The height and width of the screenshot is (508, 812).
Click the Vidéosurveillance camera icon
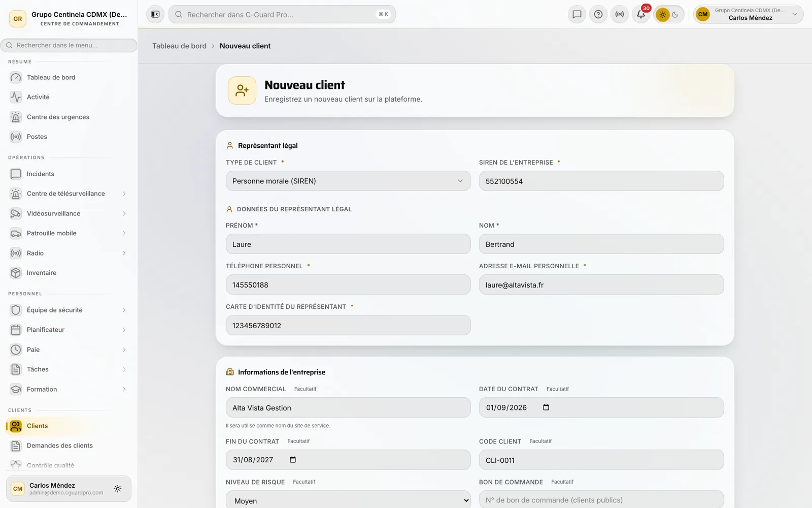tap(16, 213)
